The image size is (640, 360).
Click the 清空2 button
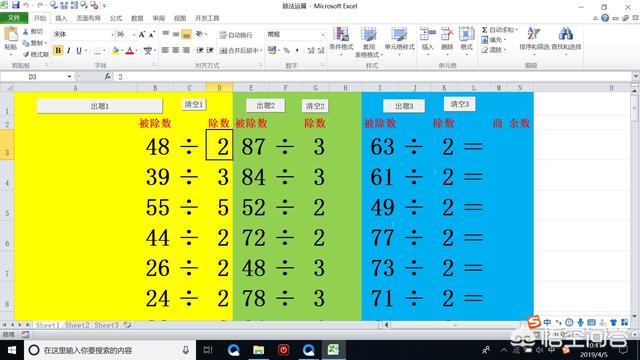[x=315, y=106]
